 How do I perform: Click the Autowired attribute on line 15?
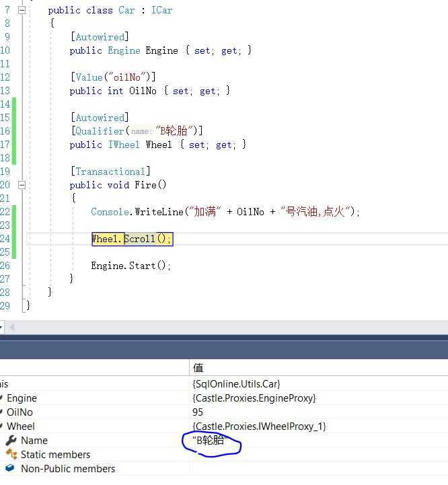[x=100, y=118]
